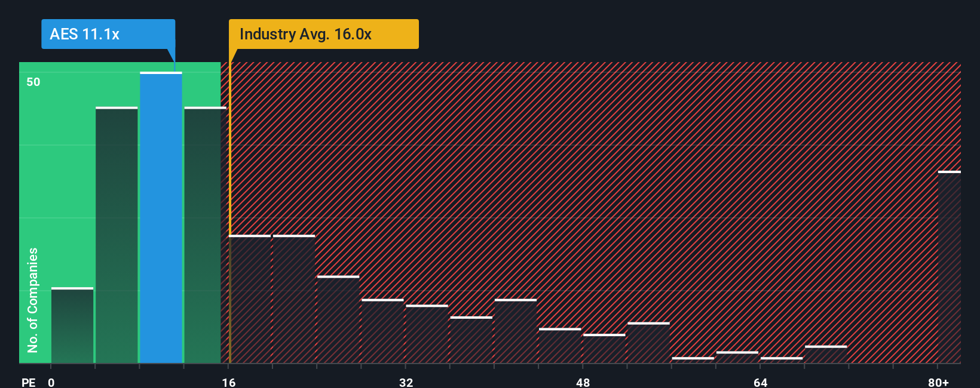Click the x-axis label 64

tap(760, 383)
